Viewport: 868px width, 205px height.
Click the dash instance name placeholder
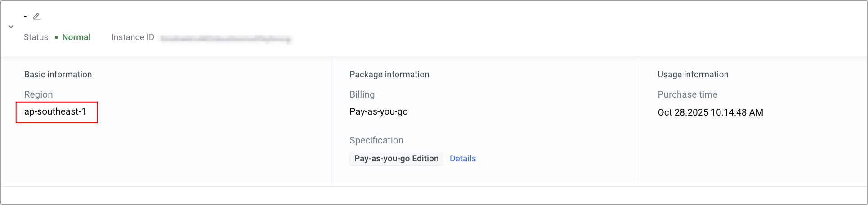coord(25,17)
